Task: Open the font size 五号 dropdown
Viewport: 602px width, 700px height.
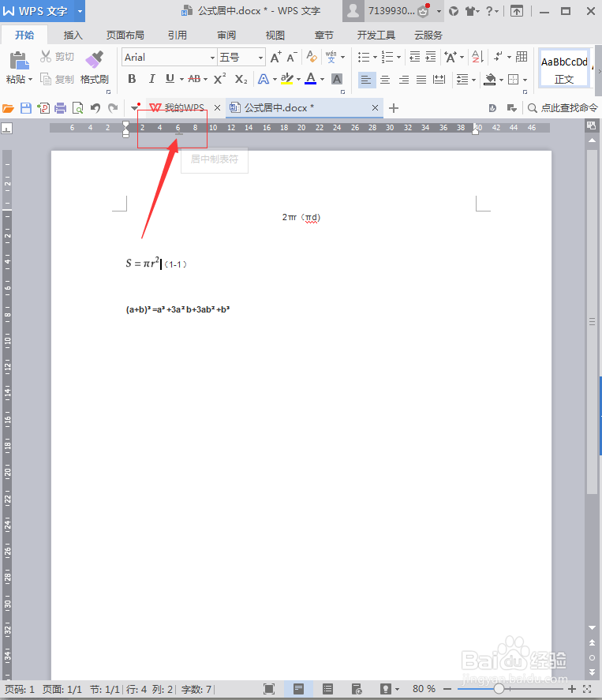Action: [260, 58]
